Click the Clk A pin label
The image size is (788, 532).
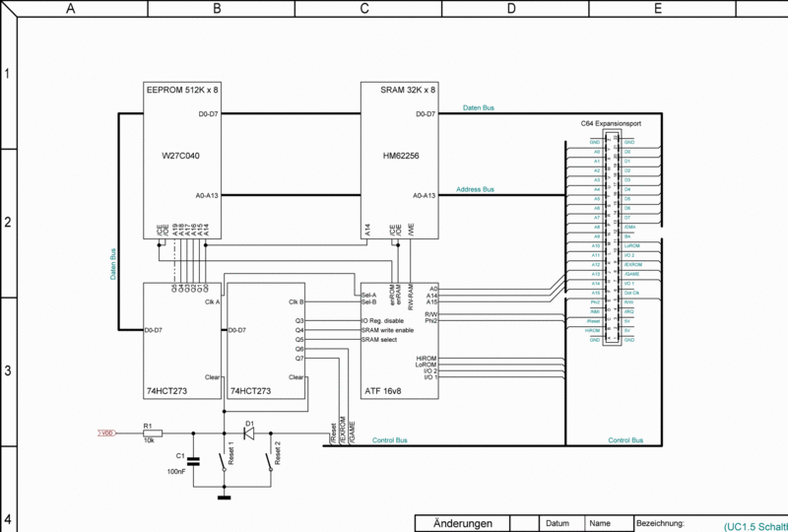tap(212, 301)
